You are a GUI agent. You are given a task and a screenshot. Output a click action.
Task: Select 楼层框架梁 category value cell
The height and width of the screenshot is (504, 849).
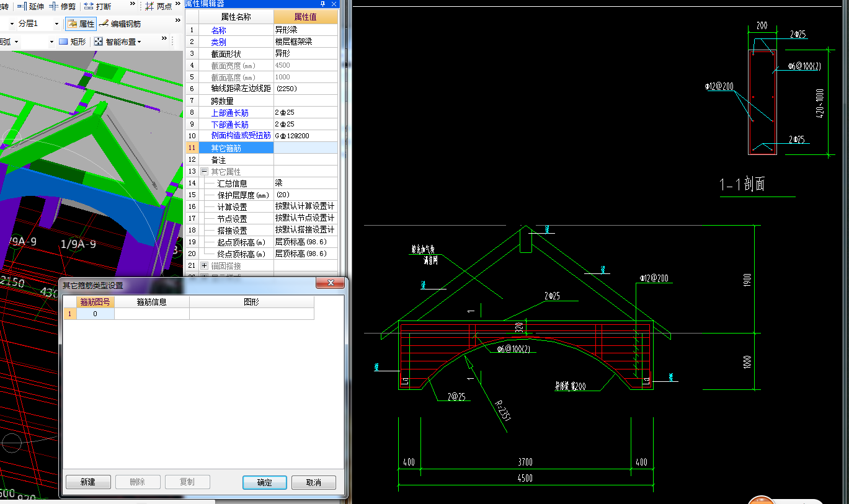point(306,42)
